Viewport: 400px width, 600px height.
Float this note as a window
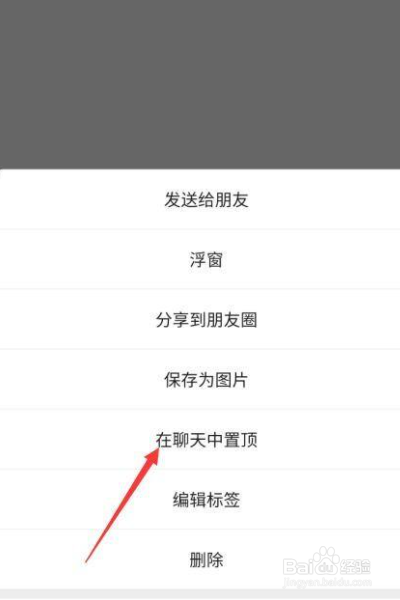200,259
